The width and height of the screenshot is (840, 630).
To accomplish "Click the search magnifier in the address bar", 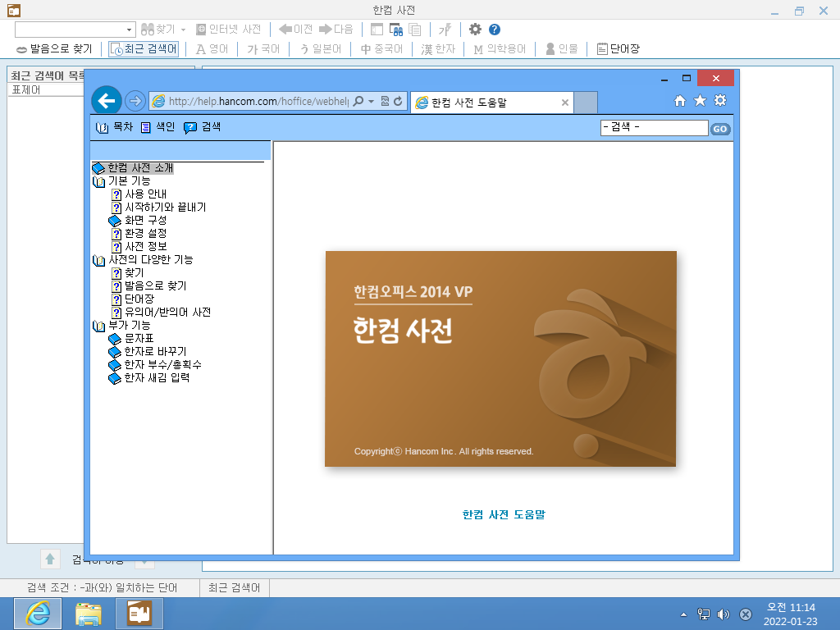I will 358,101.
